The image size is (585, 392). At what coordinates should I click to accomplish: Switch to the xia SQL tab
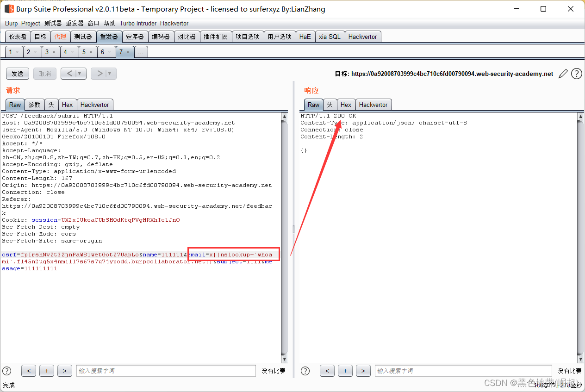coord(330,37)
